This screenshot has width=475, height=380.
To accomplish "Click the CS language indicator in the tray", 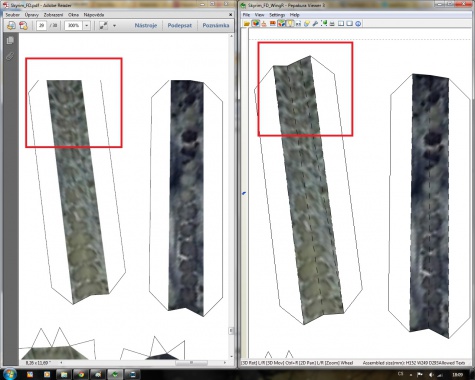I will coord(401,374).
